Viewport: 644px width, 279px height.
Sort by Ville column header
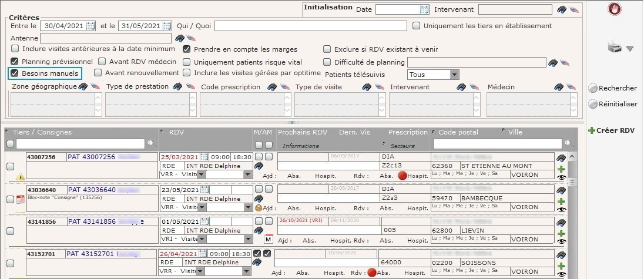click(x=514, y=132)
